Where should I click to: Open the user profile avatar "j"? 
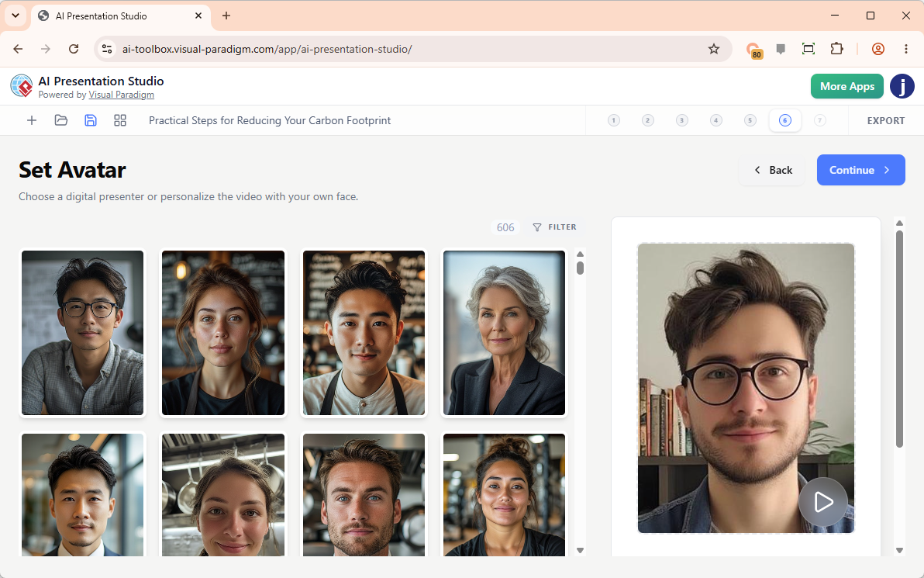click(x=902, y=86)
